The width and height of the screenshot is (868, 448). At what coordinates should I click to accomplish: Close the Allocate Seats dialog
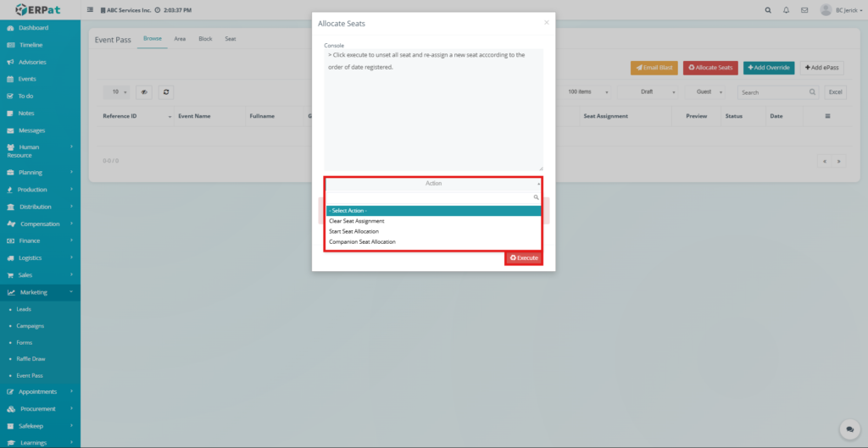(x=546, y=23)
